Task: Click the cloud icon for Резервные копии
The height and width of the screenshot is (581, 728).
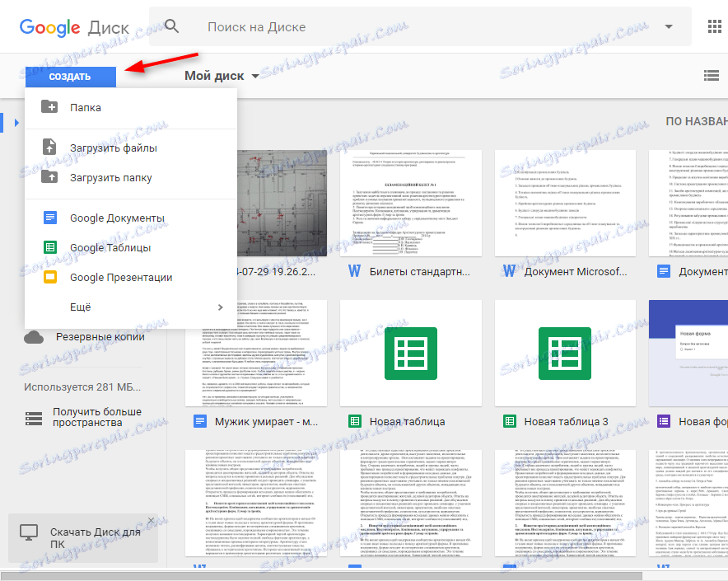Action: (34, 337)
